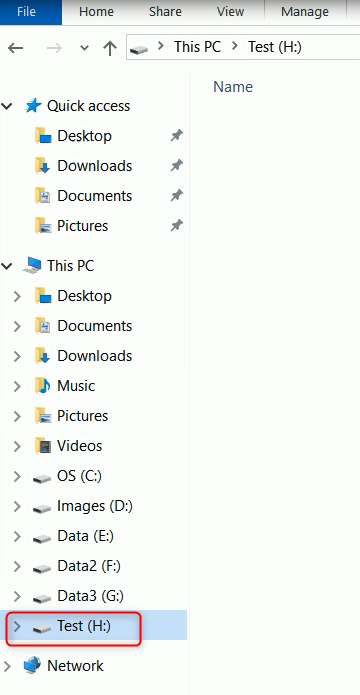Switch to the View ribbon tab
Viewport: 360px width, 695px height.
coord(230,12)
